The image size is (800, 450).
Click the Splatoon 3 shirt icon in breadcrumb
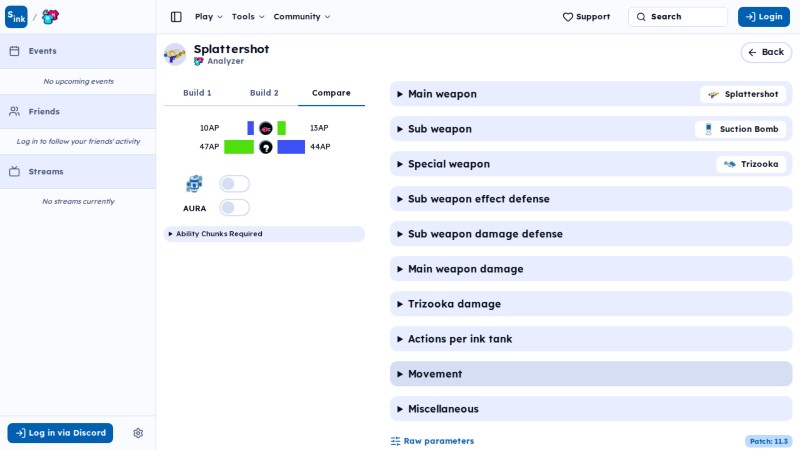[x=50, y=17]
